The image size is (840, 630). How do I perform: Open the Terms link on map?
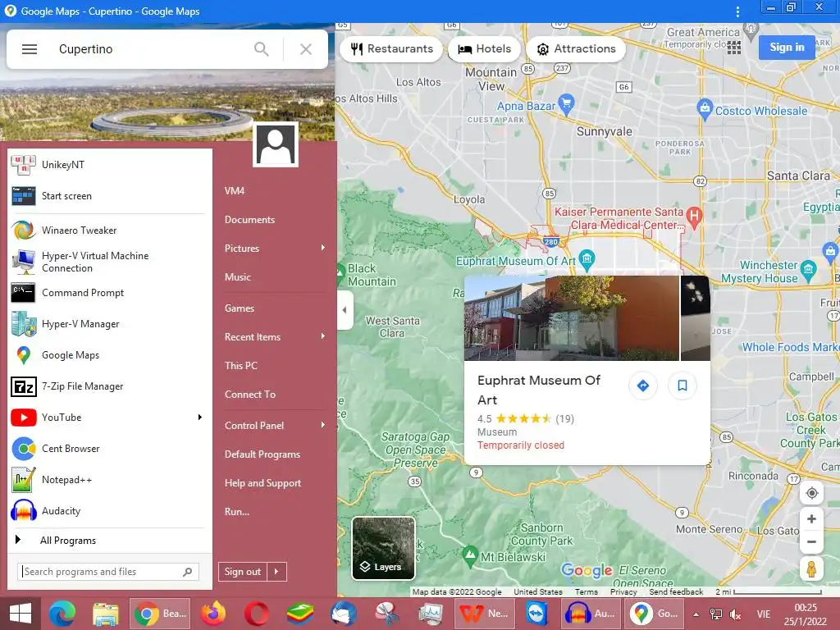(x=587, y=592)
